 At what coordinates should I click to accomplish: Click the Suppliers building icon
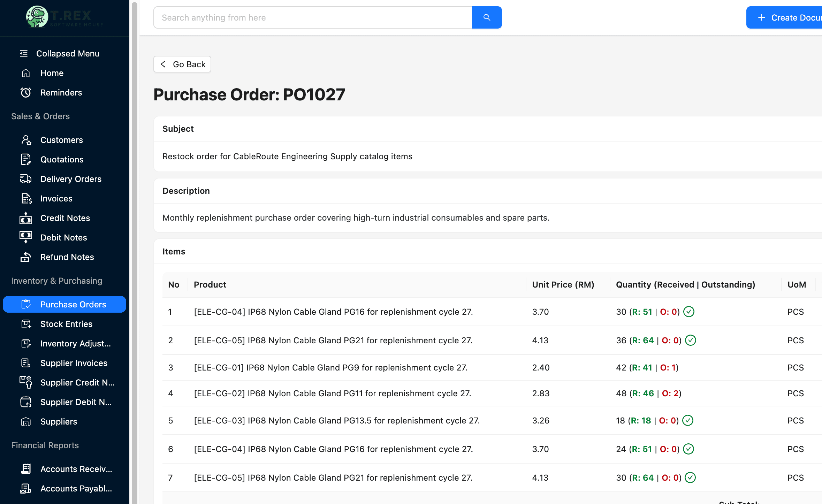pos(26,421)
